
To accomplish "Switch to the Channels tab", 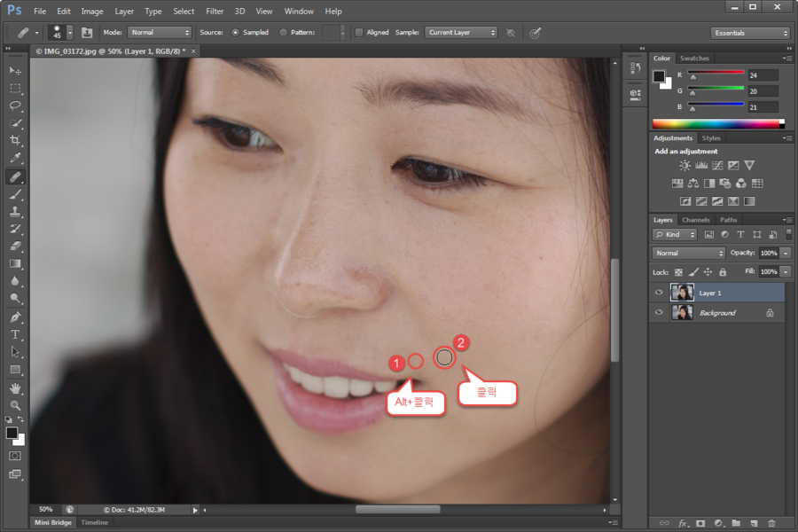I will click(x=696, y=220).
